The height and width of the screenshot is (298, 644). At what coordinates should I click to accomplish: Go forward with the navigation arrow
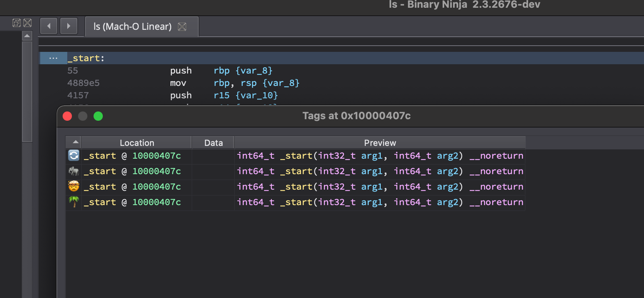(69, 26)
